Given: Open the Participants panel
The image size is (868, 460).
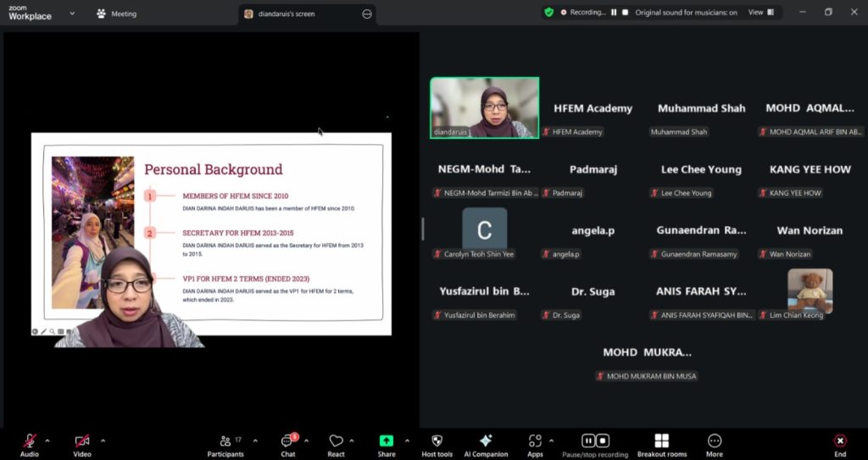Looking at the screenshot, I should pyautogui.click(x=225, y=441).
